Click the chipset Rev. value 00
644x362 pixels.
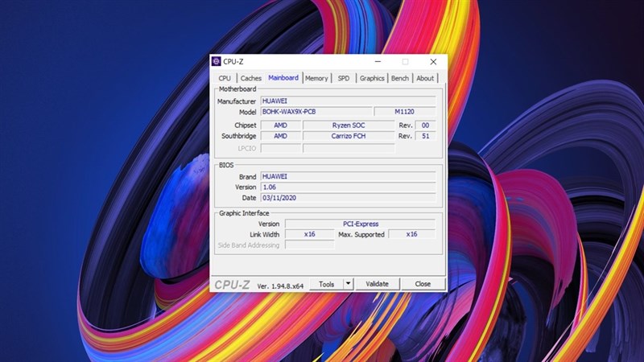click(426, 125)
